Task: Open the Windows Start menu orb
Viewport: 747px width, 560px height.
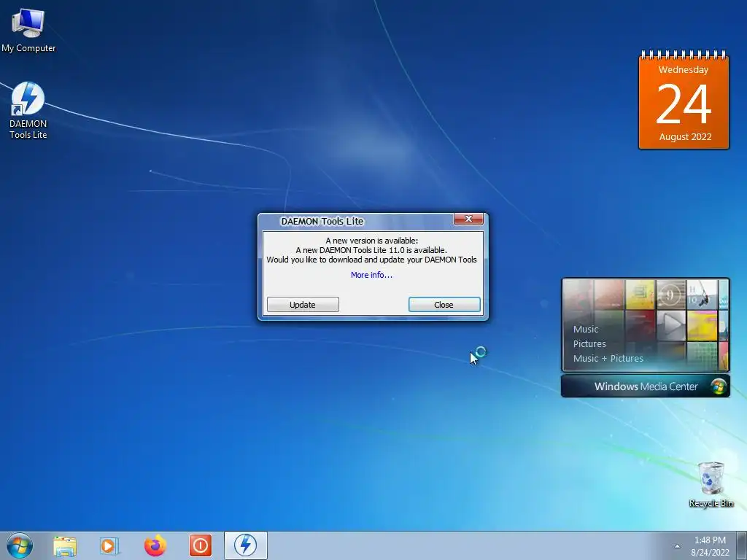Action: point(20,545)
